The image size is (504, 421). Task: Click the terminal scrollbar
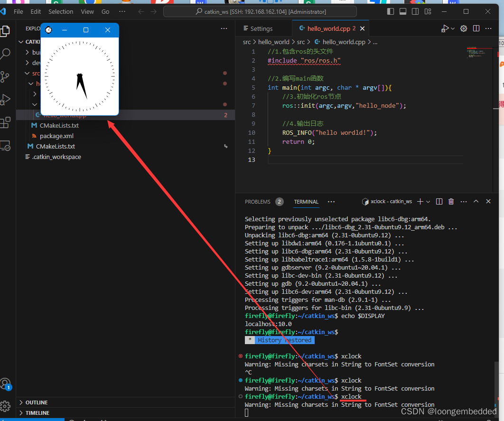click(496, 386)
